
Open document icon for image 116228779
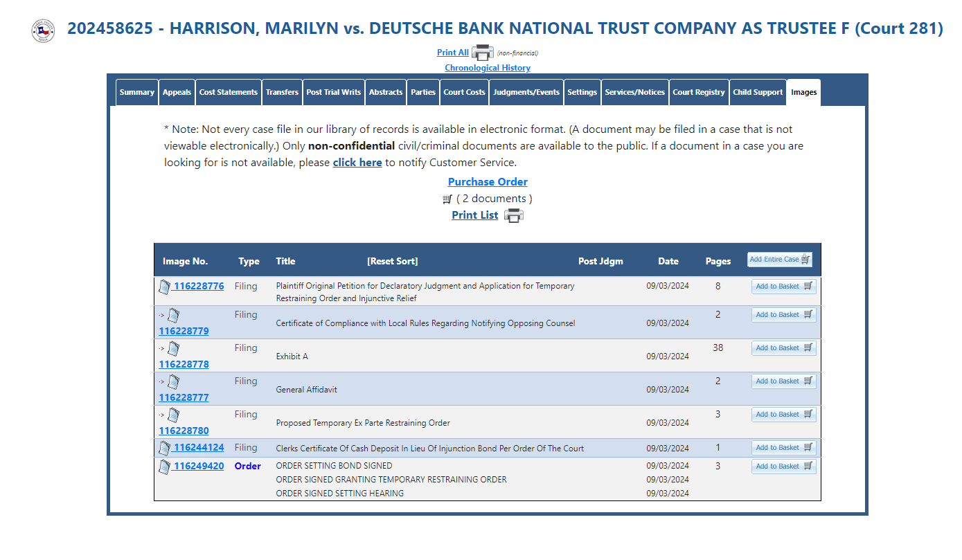click(173, 316)
